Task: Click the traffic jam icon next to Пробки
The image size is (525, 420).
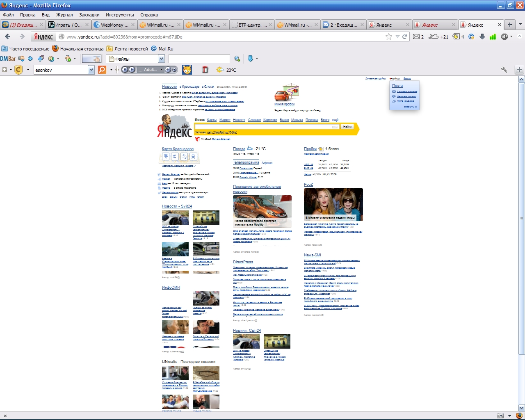Action: click(321, 149)
